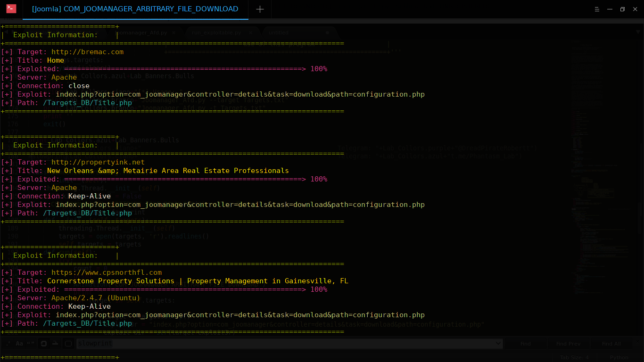Image resolution: width=644 pixels, height=362 pixels.
Task: Click first 'Exploit Information:' header
Action: (x=55, y=35)
